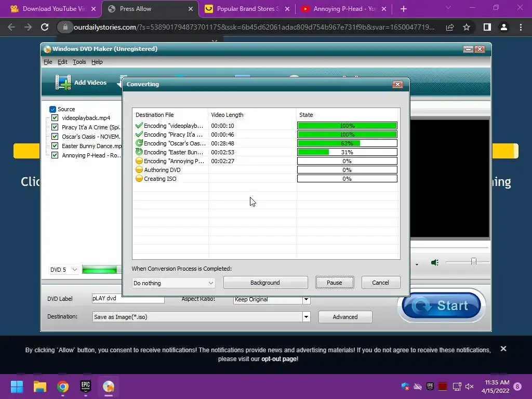Pause the conversion

coord(335,283)
